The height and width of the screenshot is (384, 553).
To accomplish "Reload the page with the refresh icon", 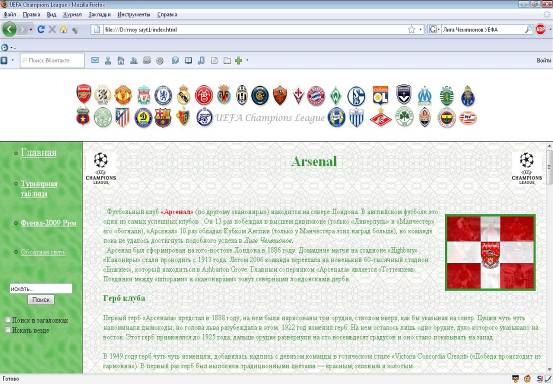I will 41,29.
